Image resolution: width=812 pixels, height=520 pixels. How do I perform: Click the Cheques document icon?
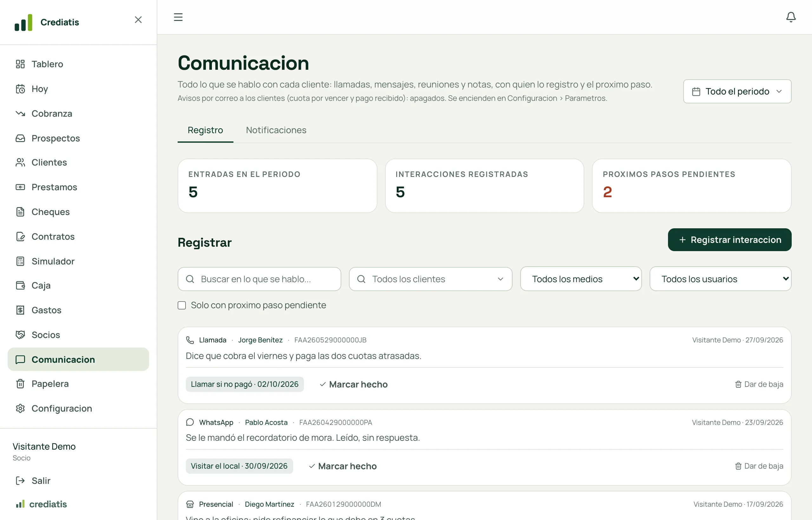[20, 212]
